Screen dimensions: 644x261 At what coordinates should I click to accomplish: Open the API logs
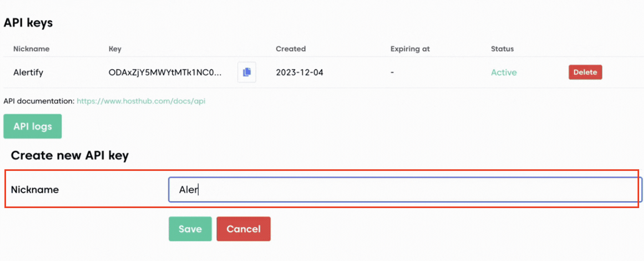click(x=33, y=126)
